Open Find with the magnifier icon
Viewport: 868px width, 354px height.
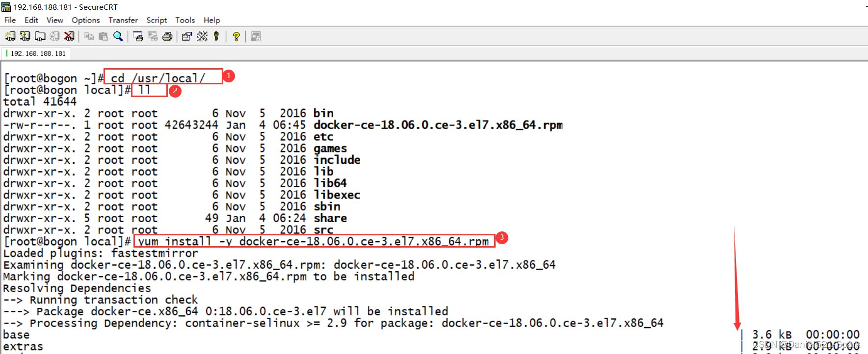118,36
